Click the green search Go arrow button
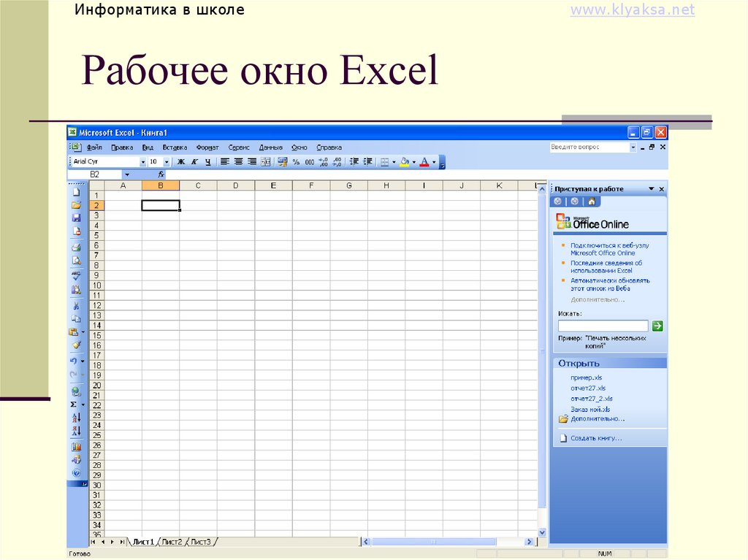The width and height of the screenshot is (748, 560). point(657,326)
